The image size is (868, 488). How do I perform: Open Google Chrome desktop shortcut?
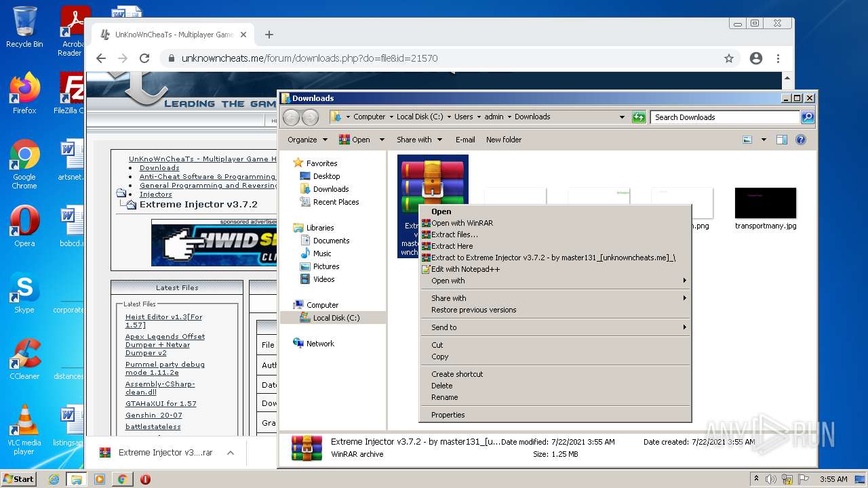point(24,165)
